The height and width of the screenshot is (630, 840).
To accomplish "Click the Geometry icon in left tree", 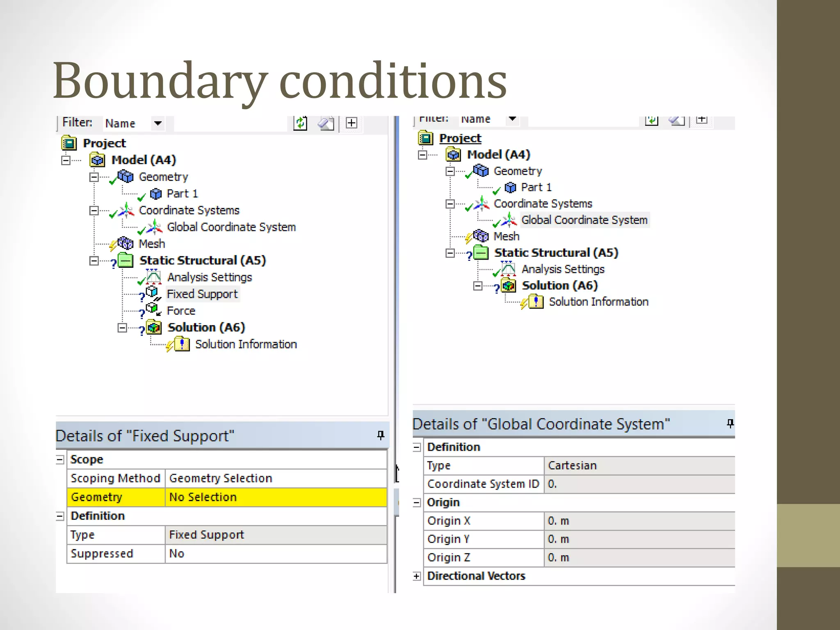I will click(x=126, y=176).
